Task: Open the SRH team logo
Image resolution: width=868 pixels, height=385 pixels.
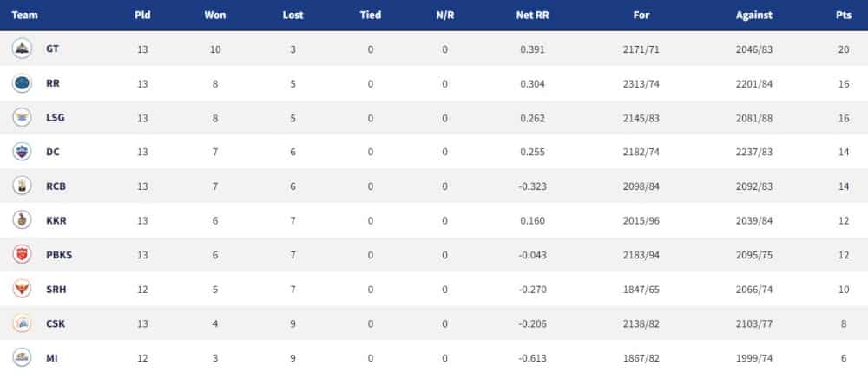Action: pos(23,289)
